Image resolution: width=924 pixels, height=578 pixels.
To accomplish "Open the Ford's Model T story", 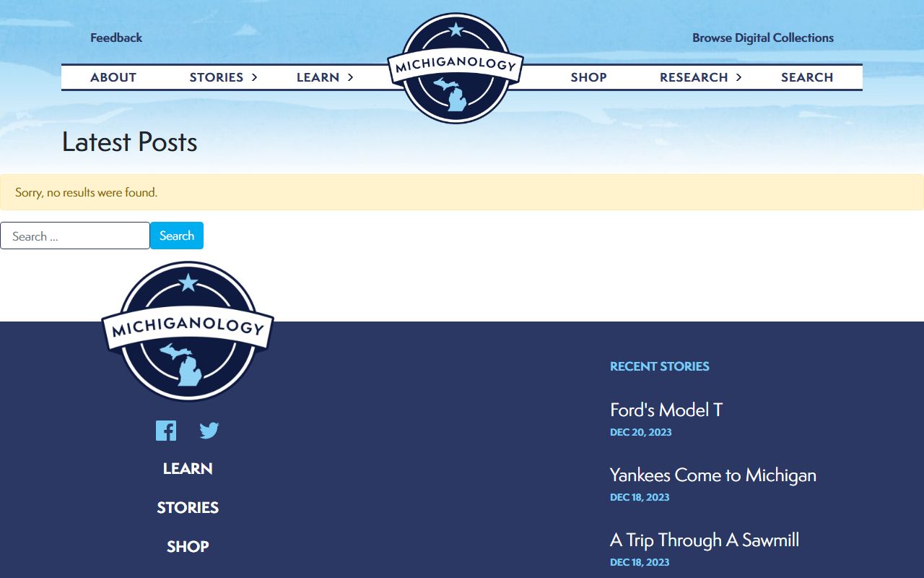I will point(666,410).
